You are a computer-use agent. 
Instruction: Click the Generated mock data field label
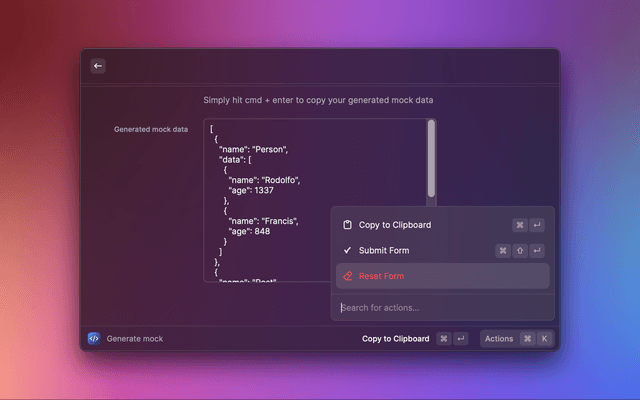[x=151, y=129]
